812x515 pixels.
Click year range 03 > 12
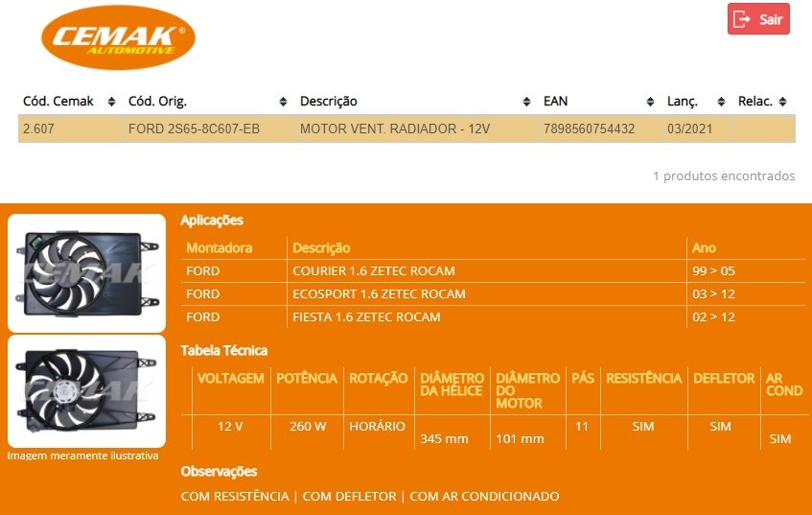pyautogui.click(x=713, y=293)
